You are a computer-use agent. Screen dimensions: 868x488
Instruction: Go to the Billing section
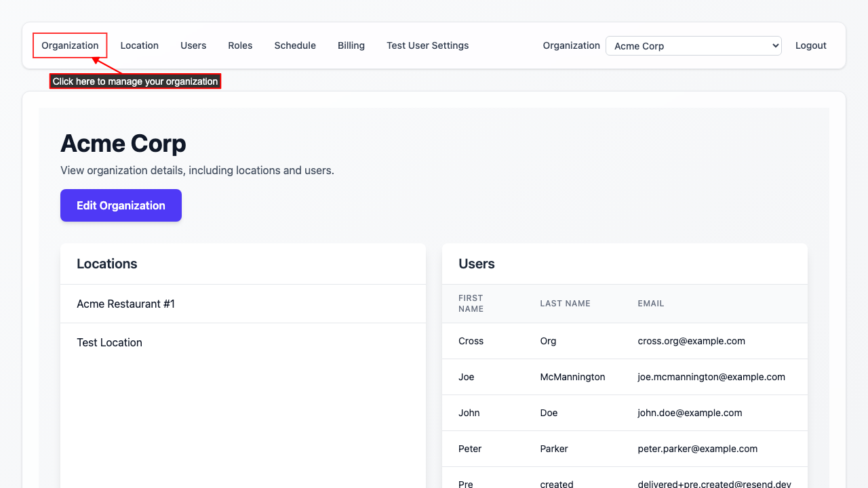(x=351, y=45)
